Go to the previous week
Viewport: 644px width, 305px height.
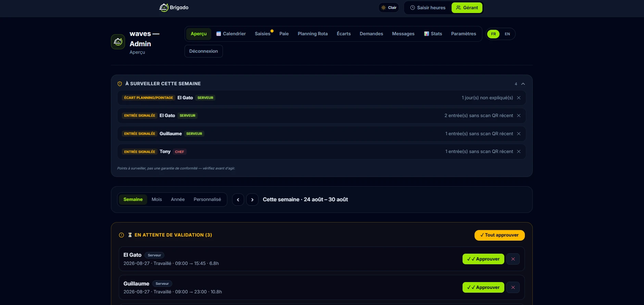pos(238,200)
